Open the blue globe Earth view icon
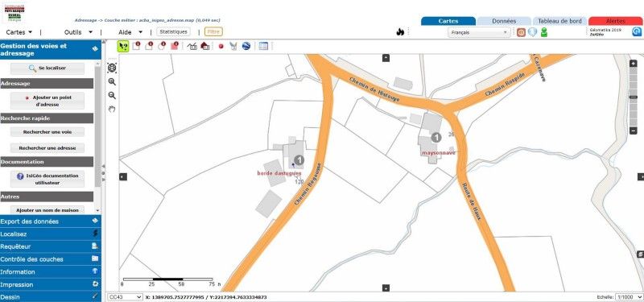Image resolution: width=644 pixels, height=302 pixels. tap(246, 46)
